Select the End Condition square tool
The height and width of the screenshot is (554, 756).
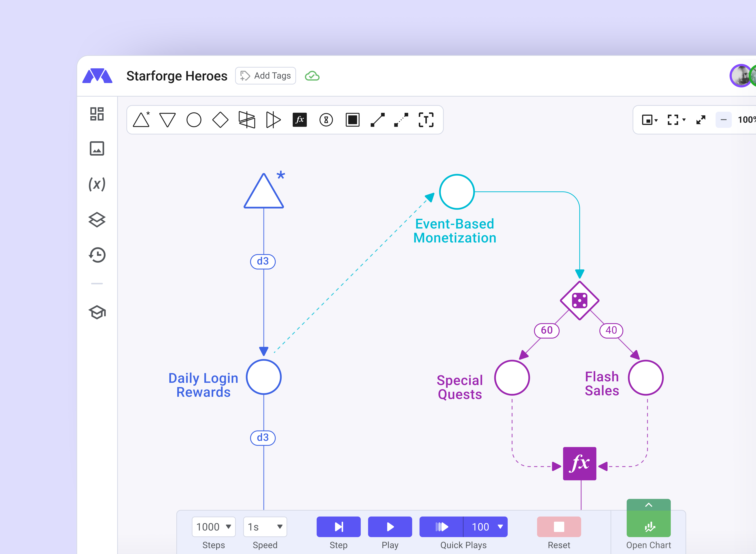pos(352,120)
